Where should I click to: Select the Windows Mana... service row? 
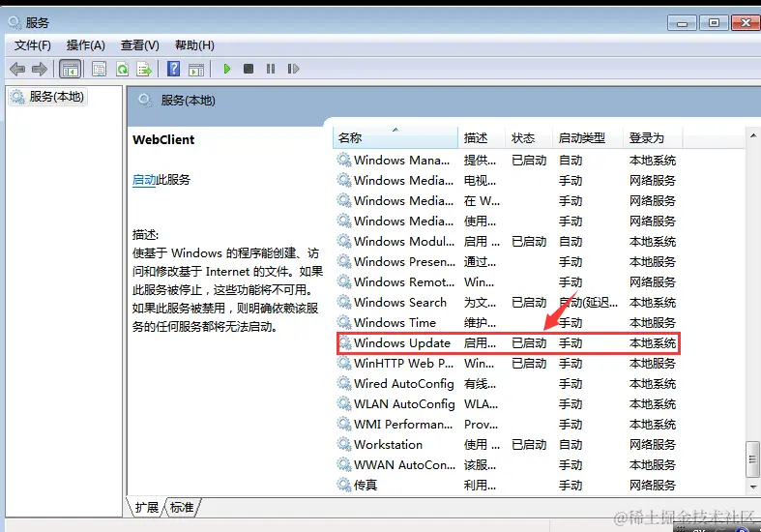(x=509, y=161)
